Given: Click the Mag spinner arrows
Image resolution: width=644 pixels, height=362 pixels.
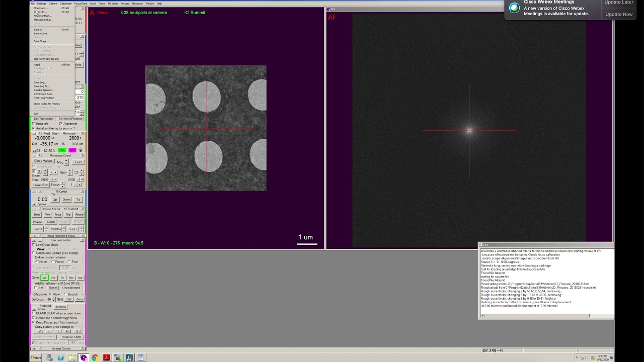Looking at the screenshot, I should [x=66, y=162].
